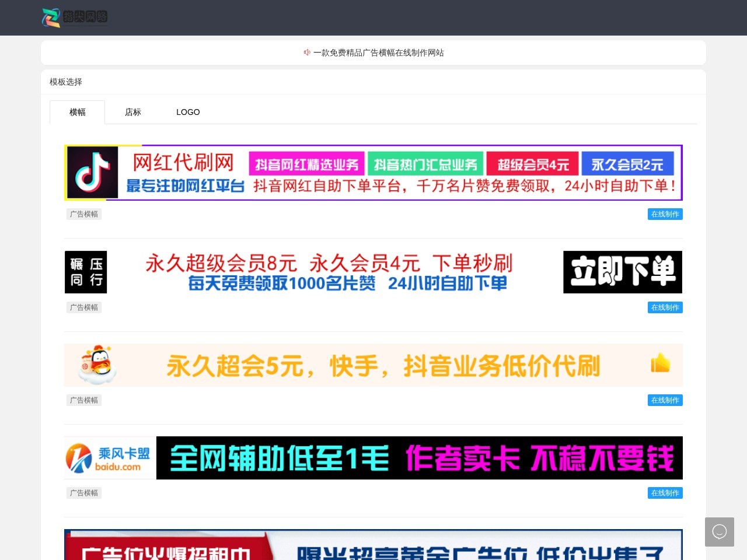747x560 pixels.
Task: Select the 永久超级会员8元 banner template
Action: click(373, 272)
